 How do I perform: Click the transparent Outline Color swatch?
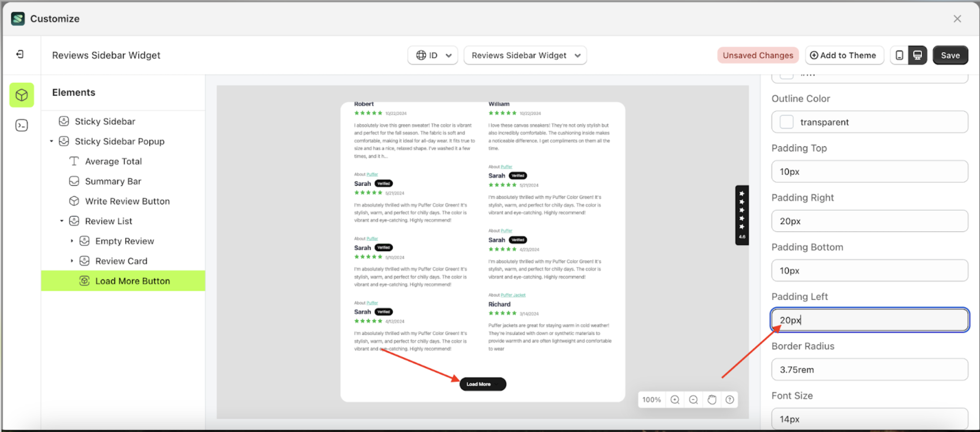(x=786, y=122)
